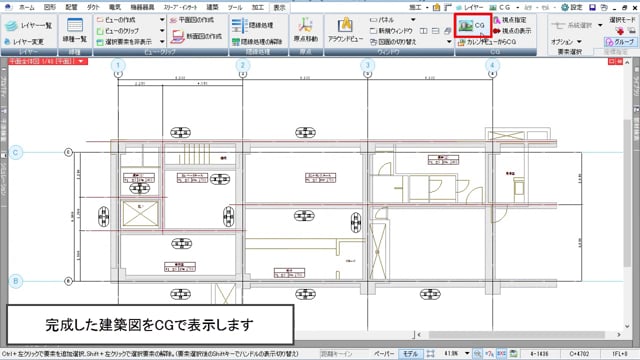Click grid axis bubble B on left
This screenshot has height=360, width=640.
tap(16, 281)
